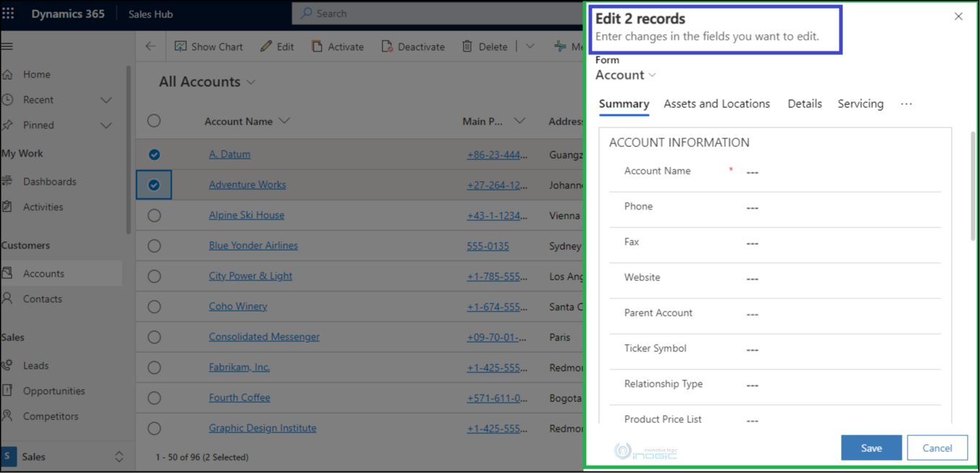This screenshot has height=473, width=980.
Task: Click the edit form vertical scrollbar
Action: (x=973, y=185)
